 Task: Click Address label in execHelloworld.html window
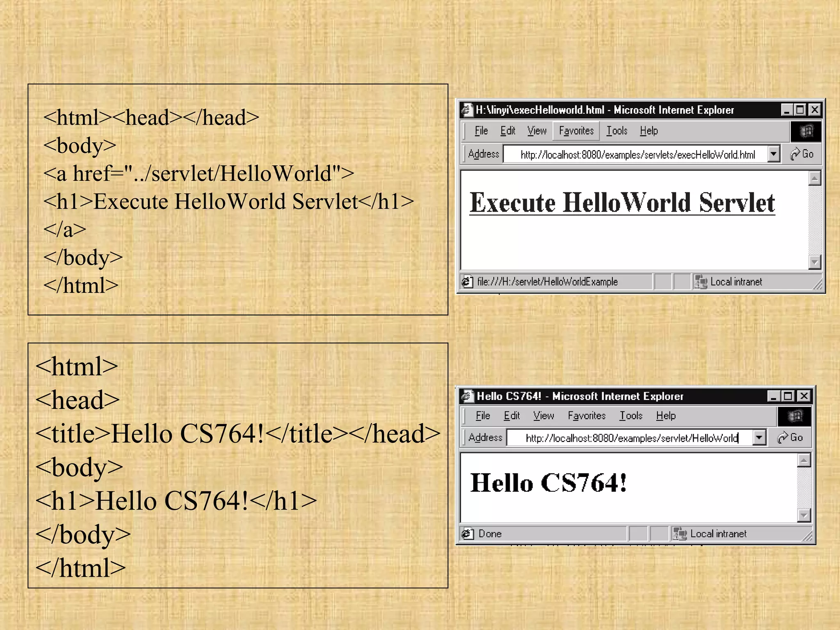484,154
